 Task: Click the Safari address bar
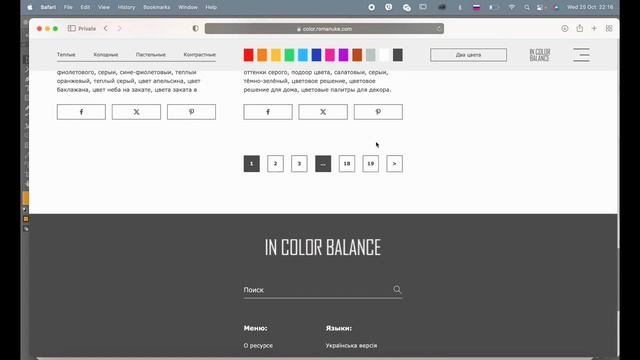324,29
